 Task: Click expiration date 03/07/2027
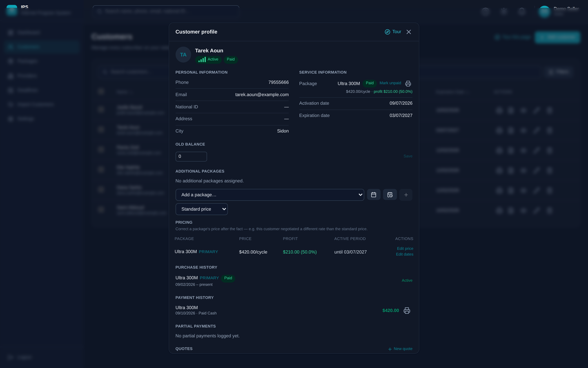pos(401,115)
